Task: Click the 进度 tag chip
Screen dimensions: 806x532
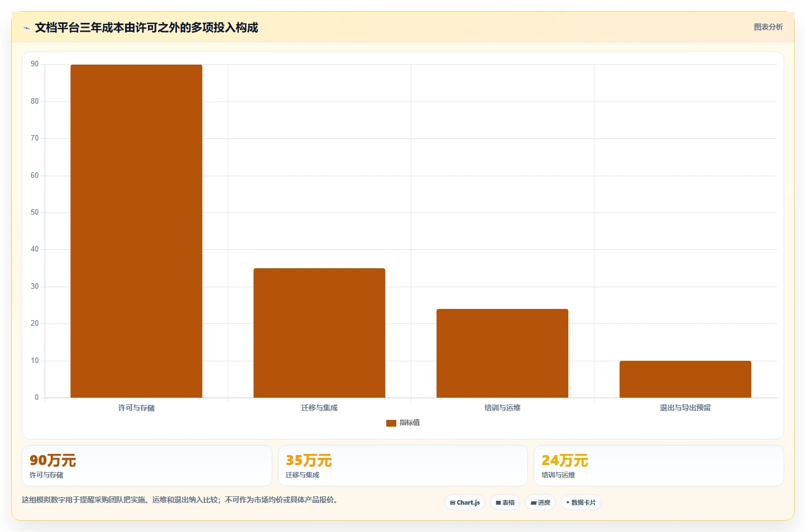Action: pos(540,502)
